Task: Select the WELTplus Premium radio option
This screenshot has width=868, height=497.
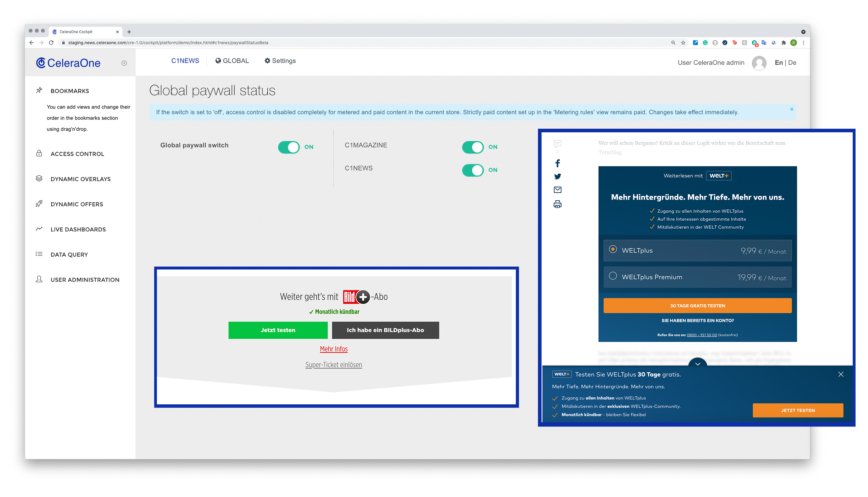Action: (x=614, y=277)
